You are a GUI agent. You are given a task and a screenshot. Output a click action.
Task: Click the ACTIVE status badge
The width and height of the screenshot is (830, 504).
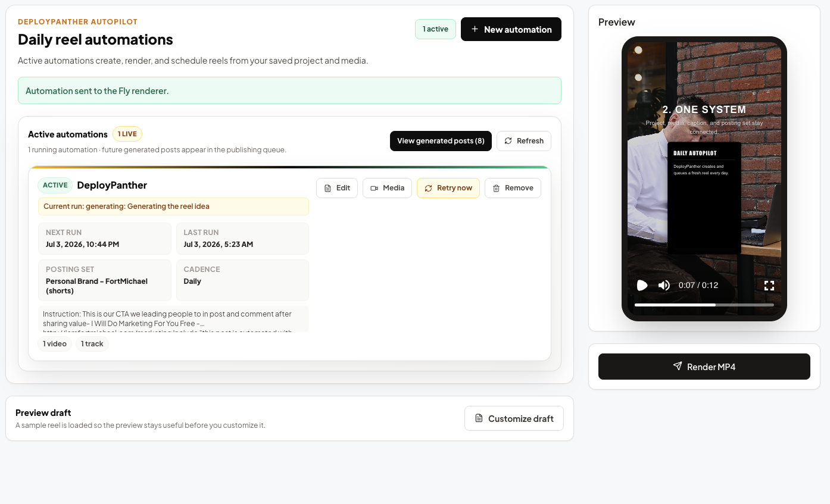(55, 185)
